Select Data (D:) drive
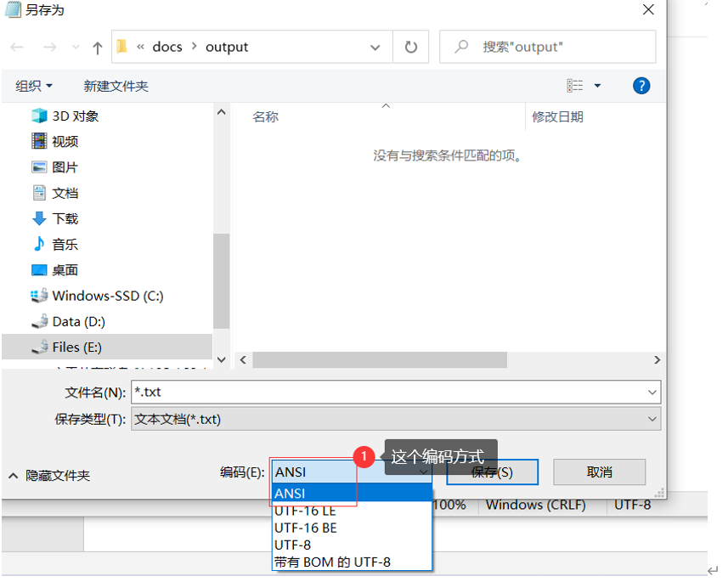728x582 pixels. (78, 321)
